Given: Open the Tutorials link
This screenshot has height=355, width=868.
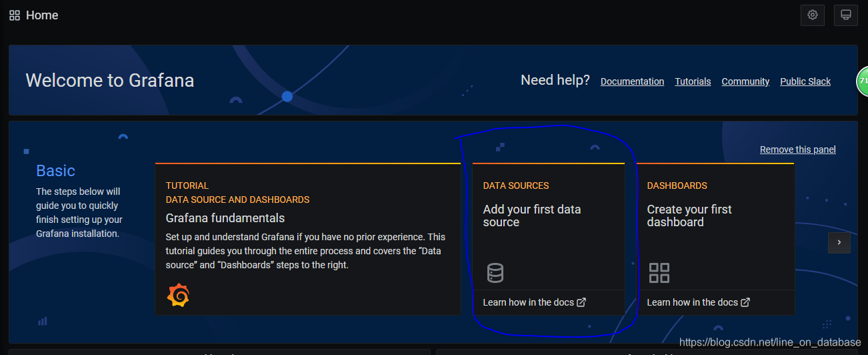Looking at the screenshot, I should 693,81.
